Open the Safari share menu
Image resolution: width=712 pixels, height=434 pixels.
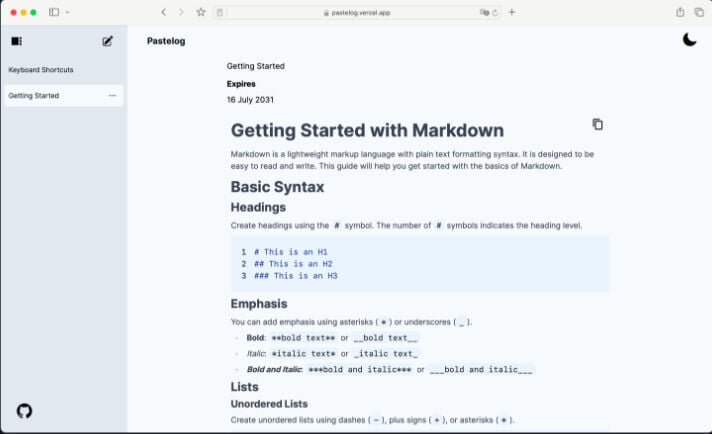pos(680,12)
